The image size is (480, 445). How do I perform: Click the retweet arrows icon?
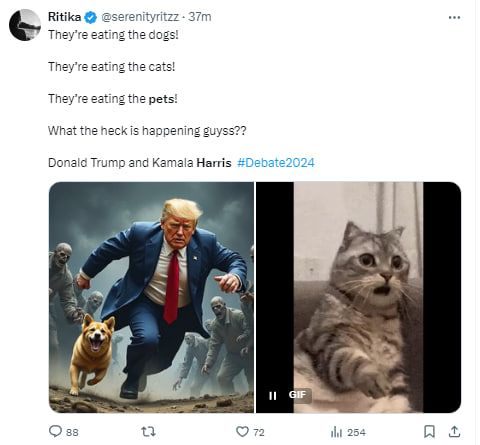click(148, 432)
